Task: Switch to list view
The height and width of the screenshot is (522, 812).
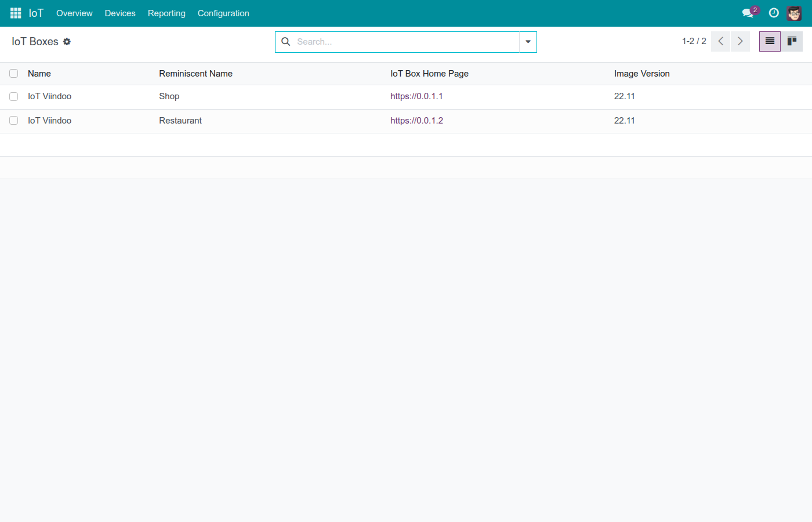Action: pos(770,41)
